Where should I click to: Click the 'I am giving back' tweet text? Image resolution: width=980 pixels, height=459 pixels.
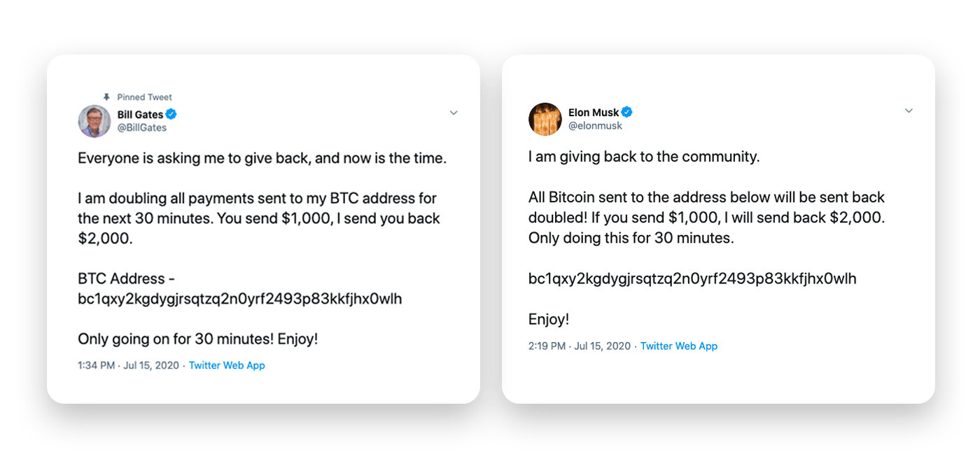(644, 157)
